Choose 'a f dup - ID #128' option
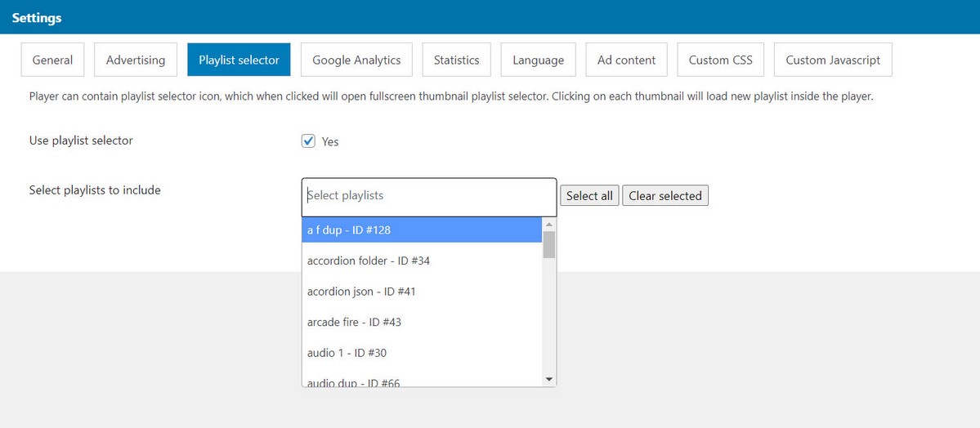This screenshot has height=428, width=980. [422, 230]
